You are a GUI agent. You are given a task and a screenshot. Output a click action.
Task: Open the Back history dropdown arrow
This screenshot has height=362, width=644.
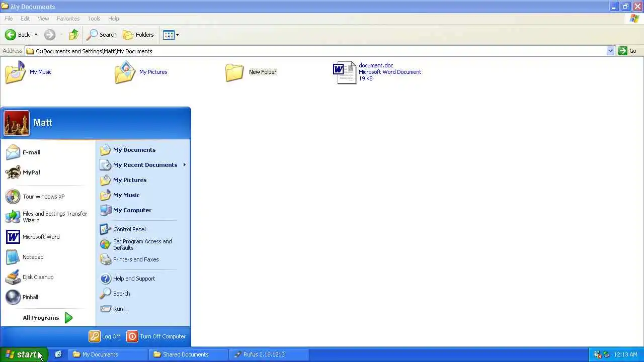tap(36, 35)
